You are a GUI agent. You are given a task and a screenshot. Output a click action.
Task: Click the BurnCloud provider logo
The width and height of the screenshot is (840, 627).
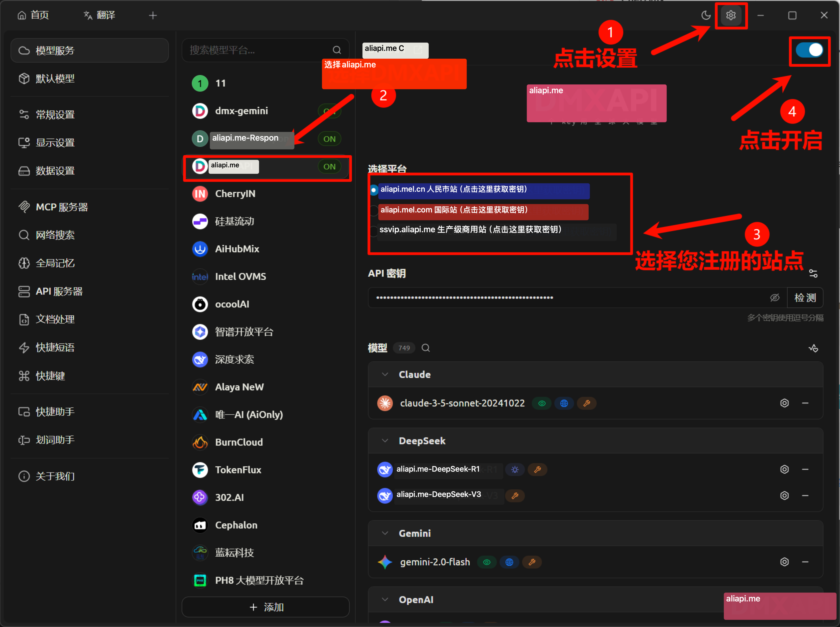pos(200,443)
